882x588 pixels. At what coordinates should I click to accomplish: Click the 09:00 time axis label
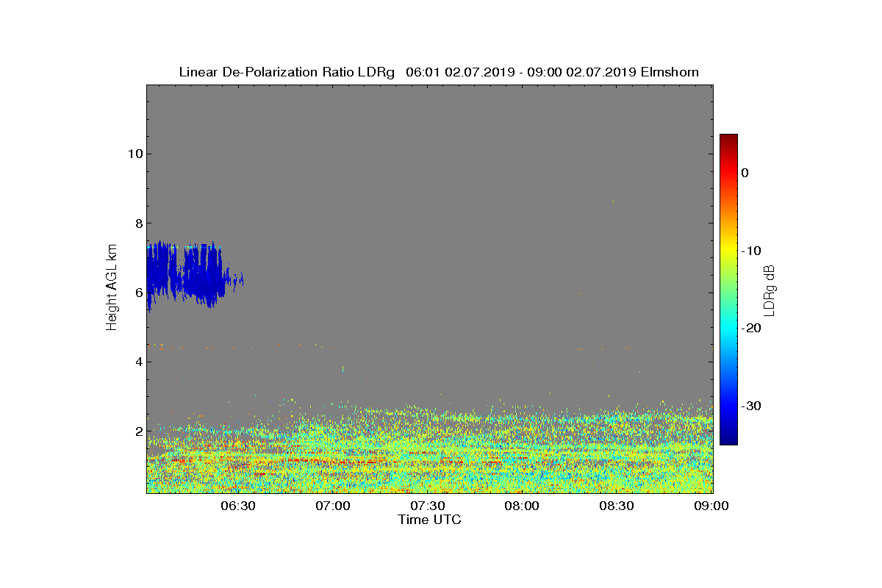click(x=712, y=506)
